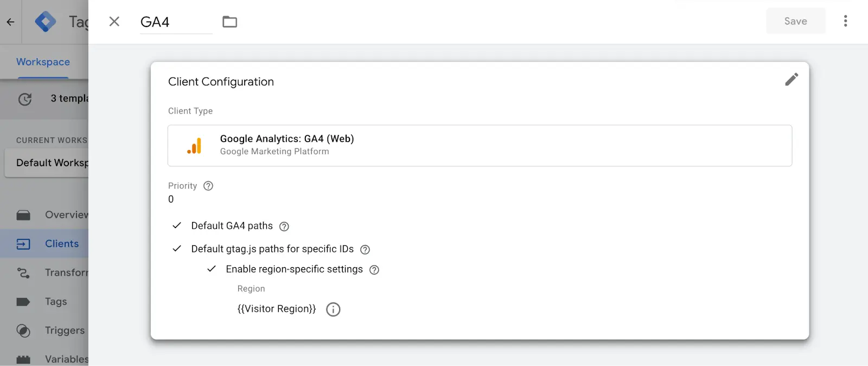Click the Google Tag Manager logo
The height and width of the screenshot is (366, 868).
pyautogui.click(x=46, y=22)
